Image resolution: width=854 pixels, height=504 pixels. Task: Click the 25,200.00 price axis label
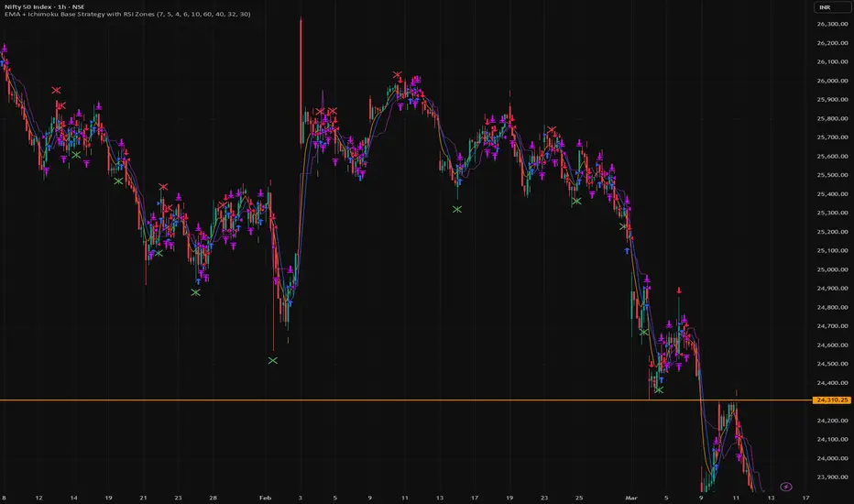832,232
